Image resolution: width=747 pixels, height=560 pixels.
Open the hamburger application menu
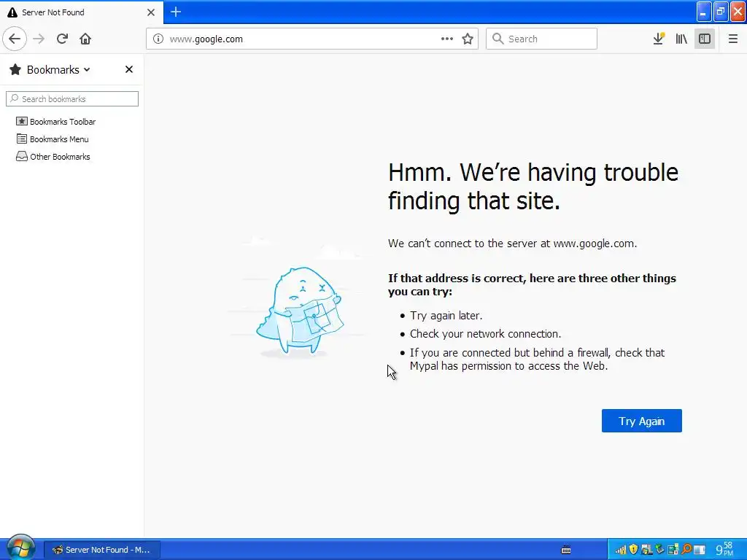pyautogui.click(x=732, y=39)
